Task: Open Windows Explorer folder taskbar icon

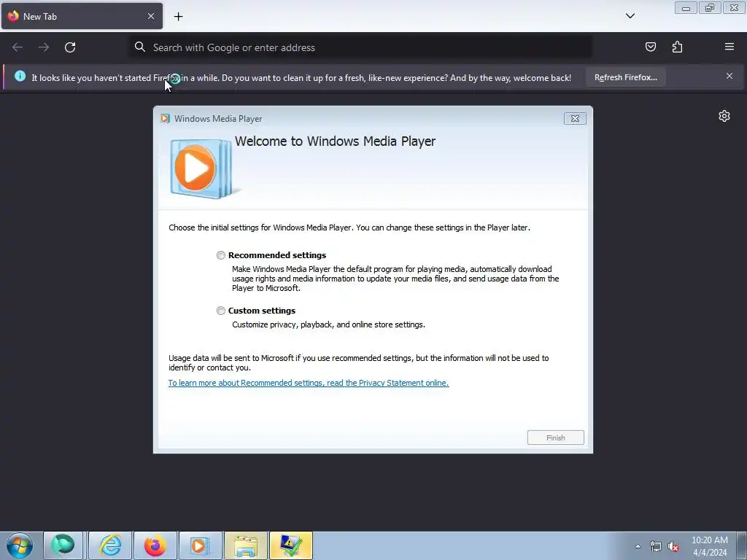Action: 245,545
